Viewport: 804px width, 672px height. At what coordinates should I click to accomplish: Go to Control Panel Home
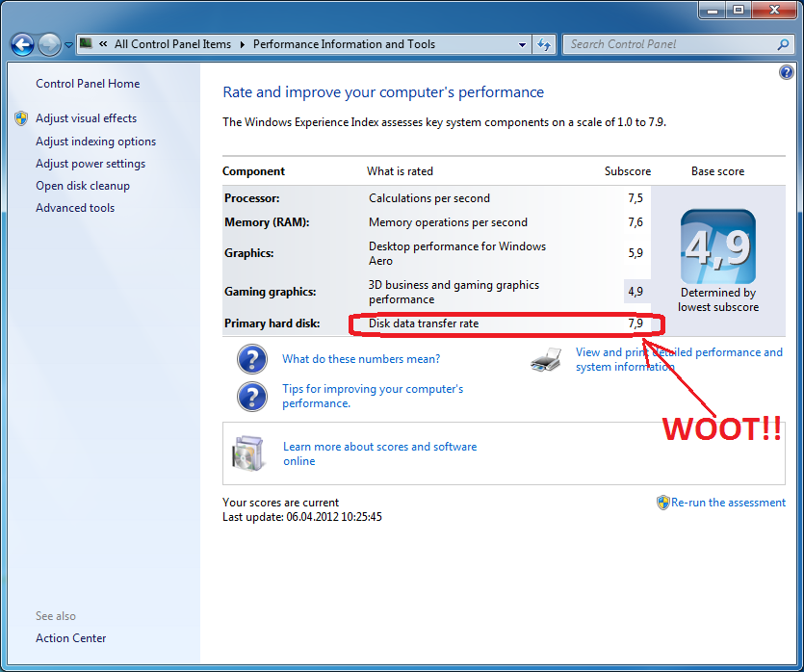pos(88,84)
